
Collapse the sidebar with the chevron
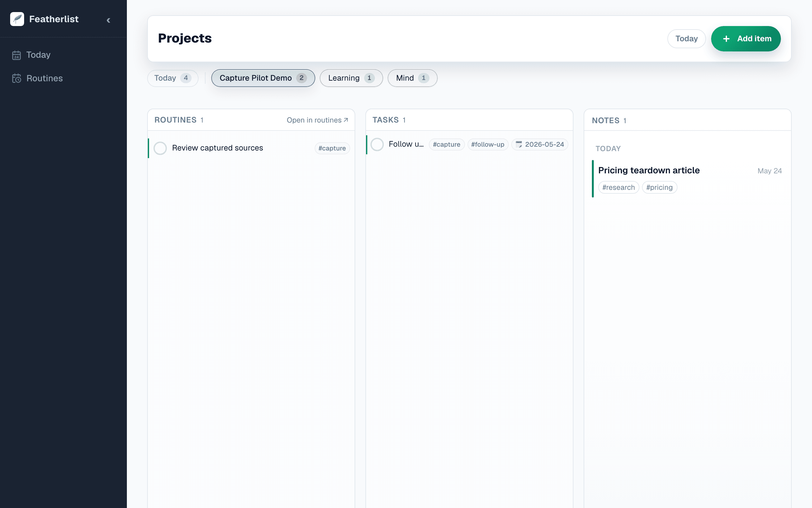(108, 20)
